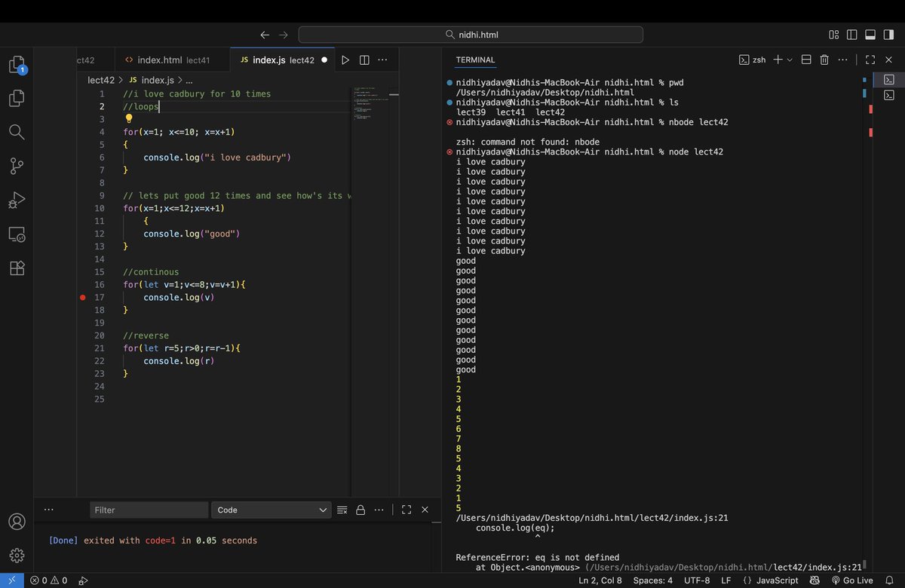
Task: Toggle the red breakpoint on line 17
Action: tap(83, 298)
